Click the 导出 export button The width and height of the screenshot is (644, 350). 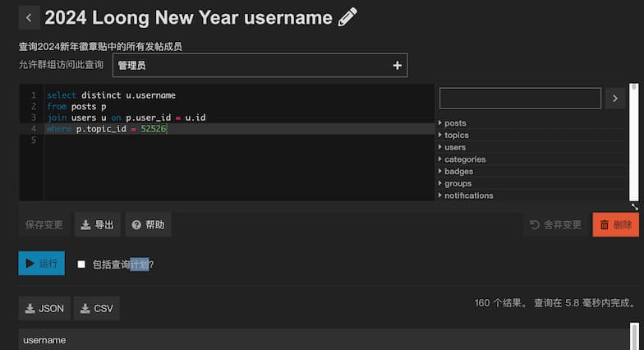pyautogui.click(x=98, y=224)
